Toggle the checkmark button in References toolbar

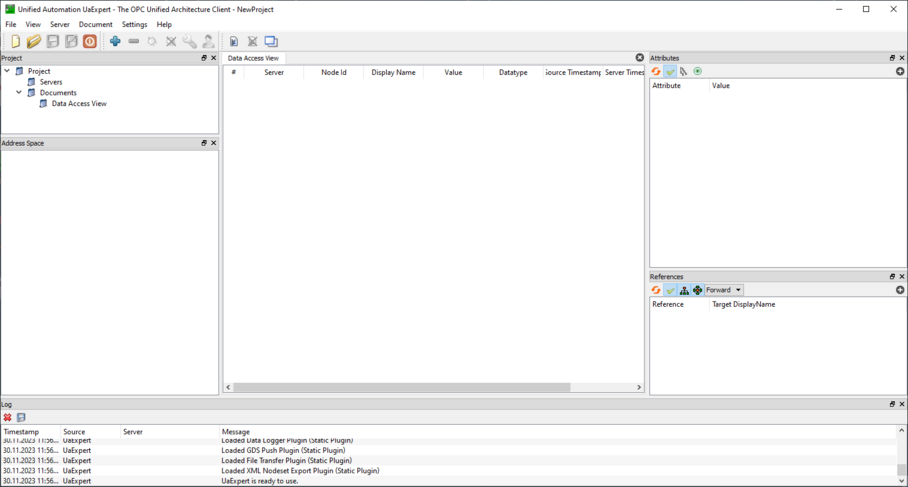click(x=670, y=290)
